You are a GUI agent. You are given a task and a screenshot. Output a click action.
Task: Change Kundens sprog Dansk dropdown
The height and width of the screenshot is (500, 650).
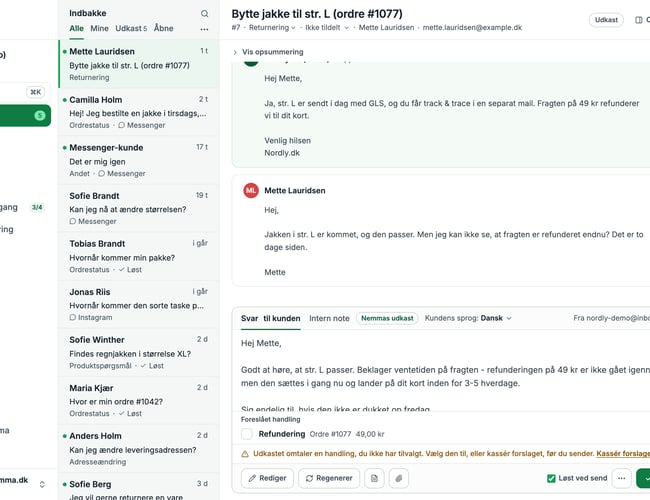point(496,318)
